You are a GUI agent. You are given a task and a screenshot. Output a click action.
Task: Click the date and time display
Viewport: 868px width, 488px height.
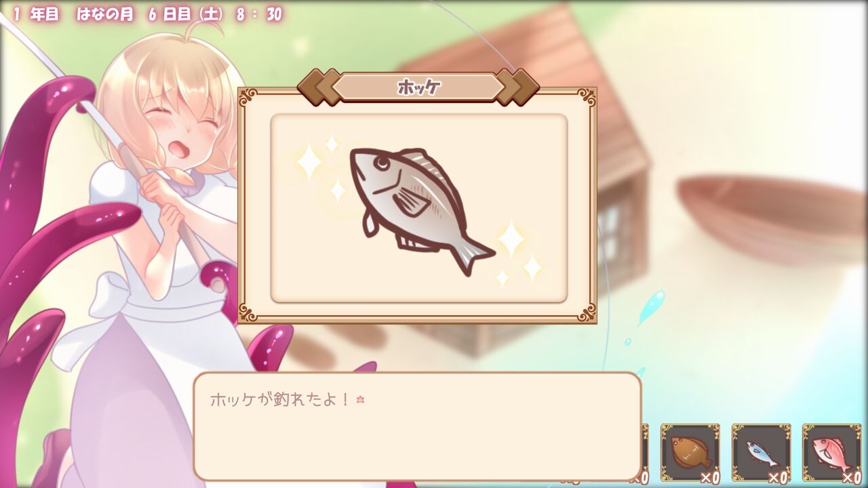tap(147, 14)
